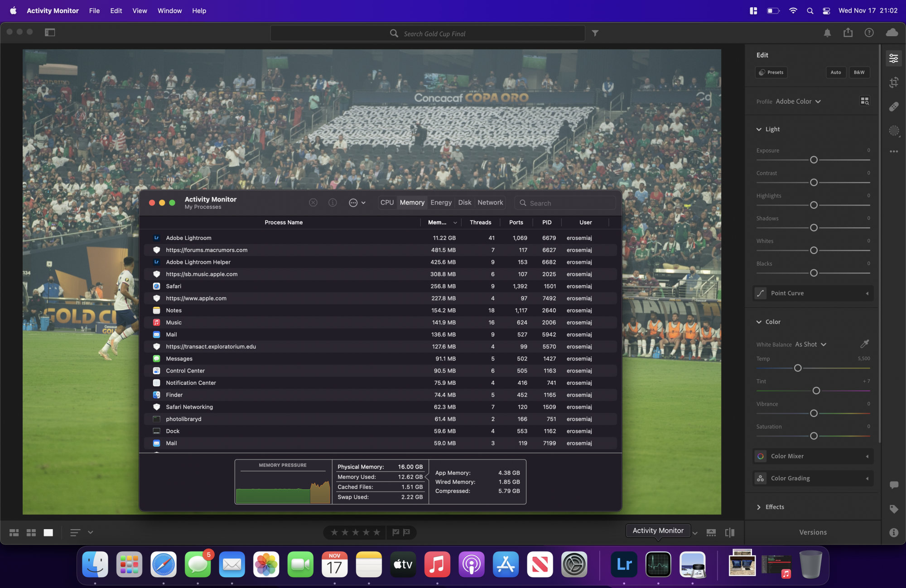Flag photo as rejected
Viewport: 906px width, 588px height.
click(406, 532)
